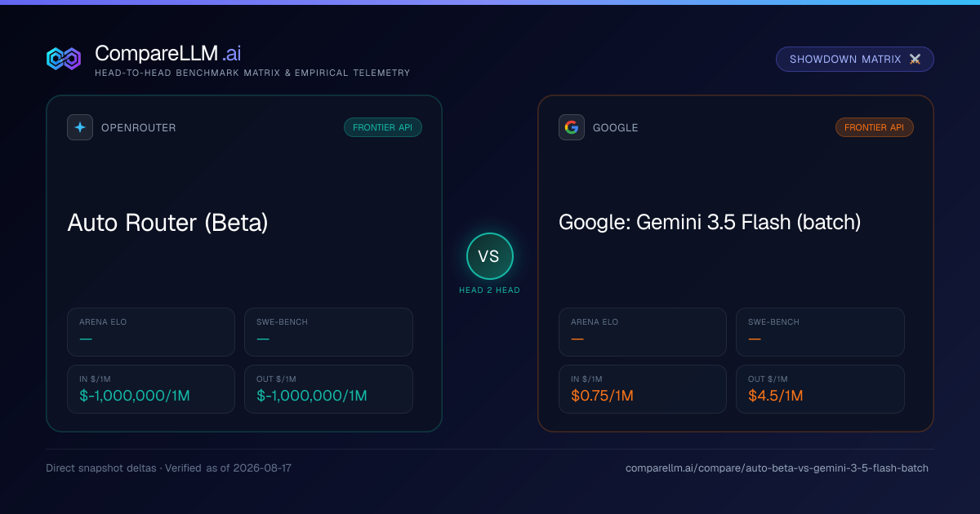This screenshot has width=980, height=514.
Task: Click the Auto Router (Beta) model title
Action: click(x=167, y=222)
